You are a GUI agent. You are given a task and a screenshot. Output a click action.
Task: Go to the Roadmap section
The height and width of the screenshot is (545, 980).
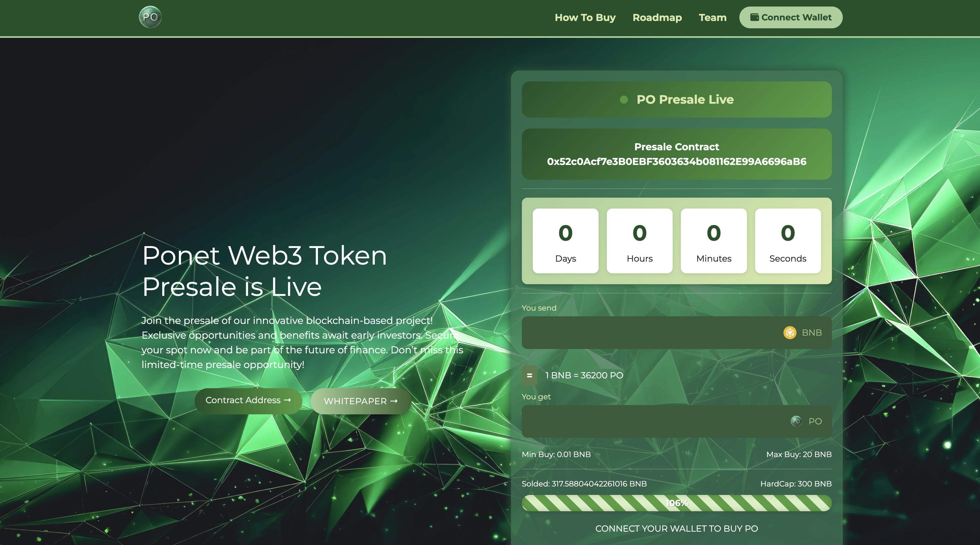(657, 17)
